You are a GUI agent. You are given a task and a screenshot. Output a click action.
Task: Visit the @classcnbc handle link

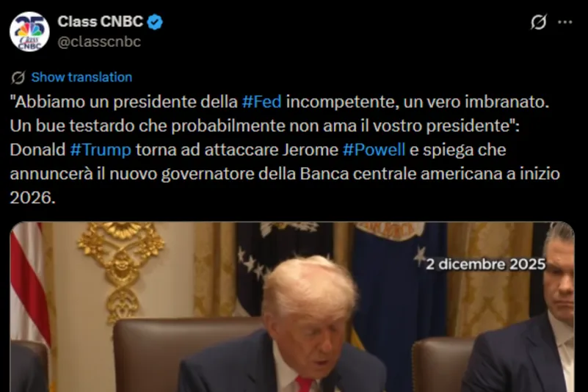pos(99,42)
